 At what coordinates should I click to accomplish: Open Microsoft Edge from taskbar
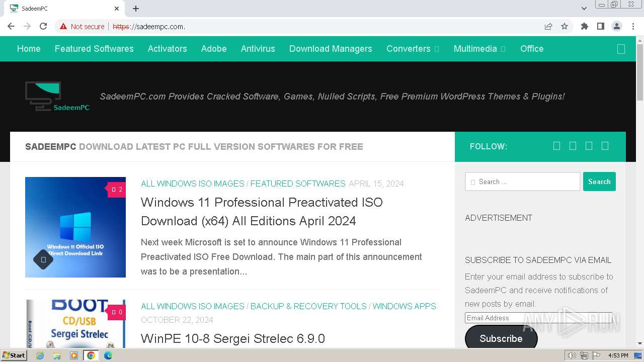(108, 355)
